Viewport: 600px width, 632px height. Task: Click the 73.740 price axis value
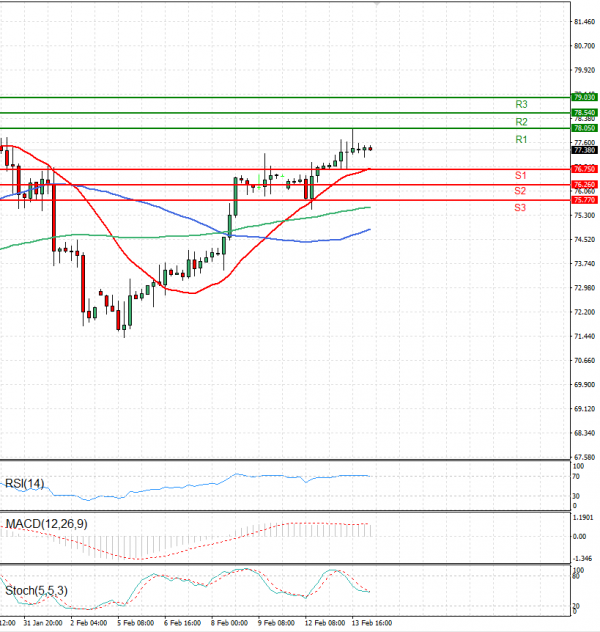[584, 264]
